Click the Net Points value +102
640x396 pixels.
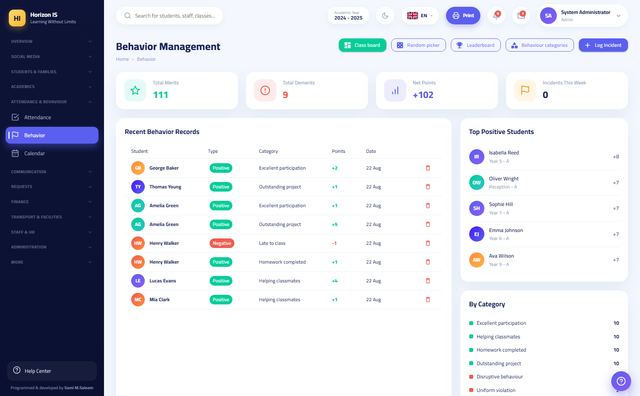click(423, 95)
